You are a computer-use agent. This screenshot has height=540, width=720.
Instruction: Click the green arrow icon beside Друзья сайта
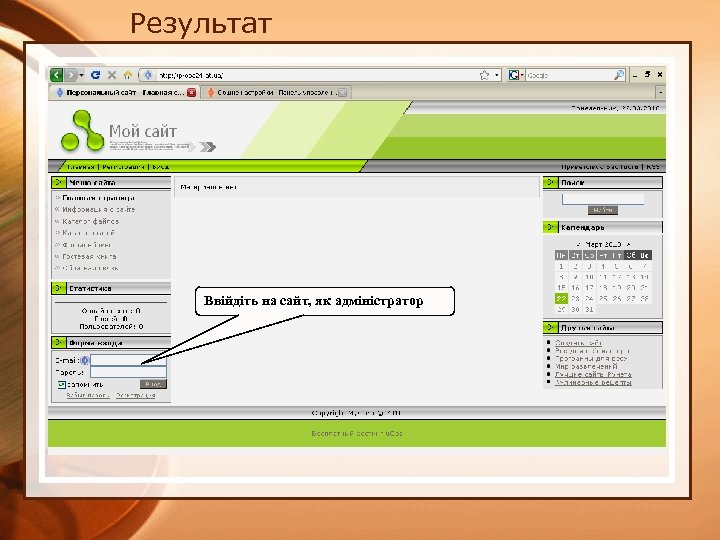coord(550,327)
